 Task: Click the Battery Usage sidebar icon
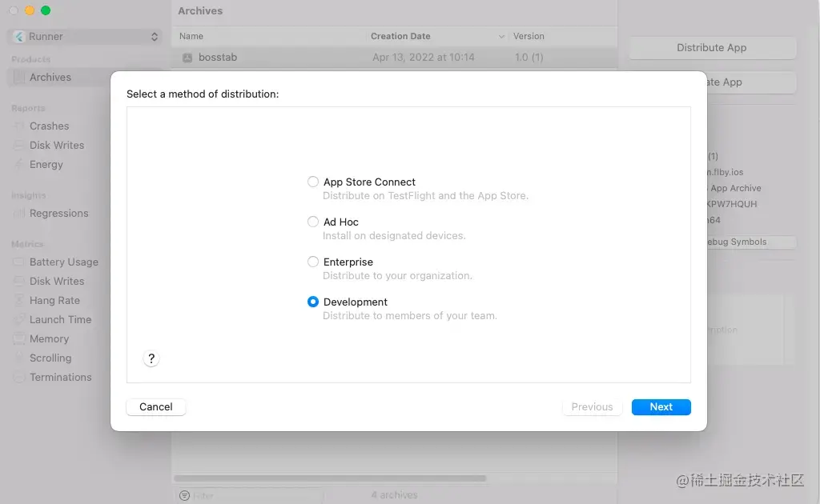coord(19,262)
